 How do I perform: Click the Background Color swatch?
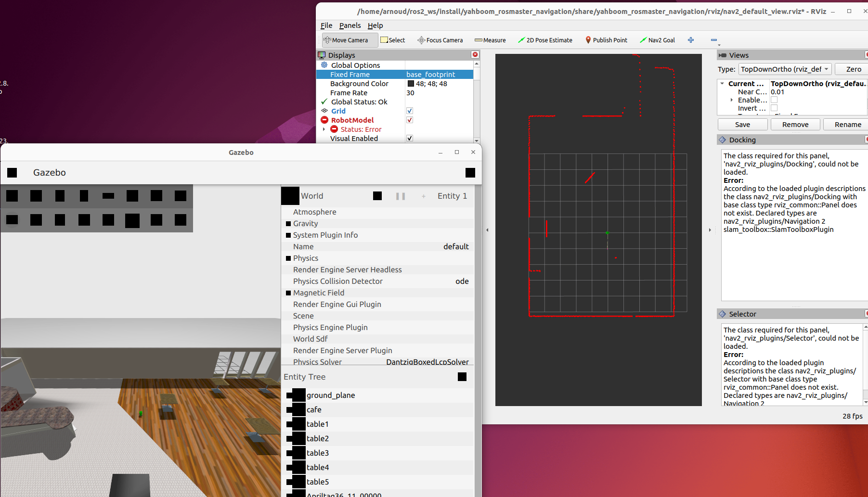(411, 84)
